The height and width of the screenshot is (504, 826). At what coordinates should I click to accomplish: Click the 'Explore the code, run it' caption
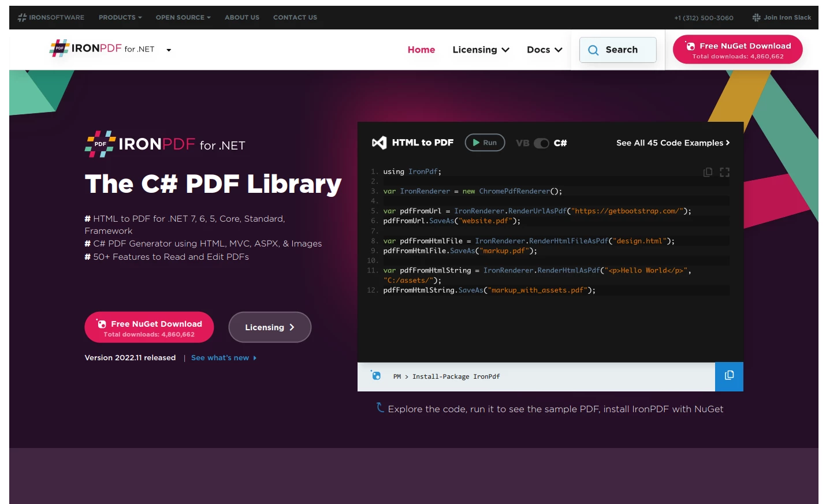(555, 409)
